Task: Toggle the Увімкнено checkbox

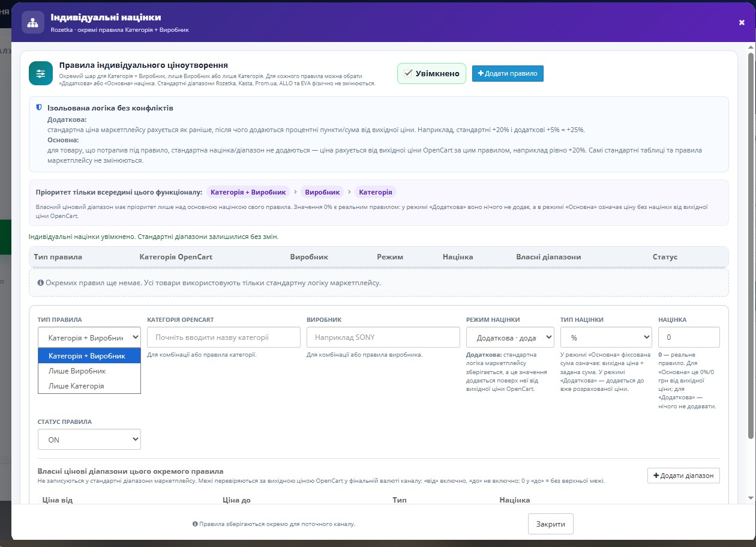Action: coord(408,73)
